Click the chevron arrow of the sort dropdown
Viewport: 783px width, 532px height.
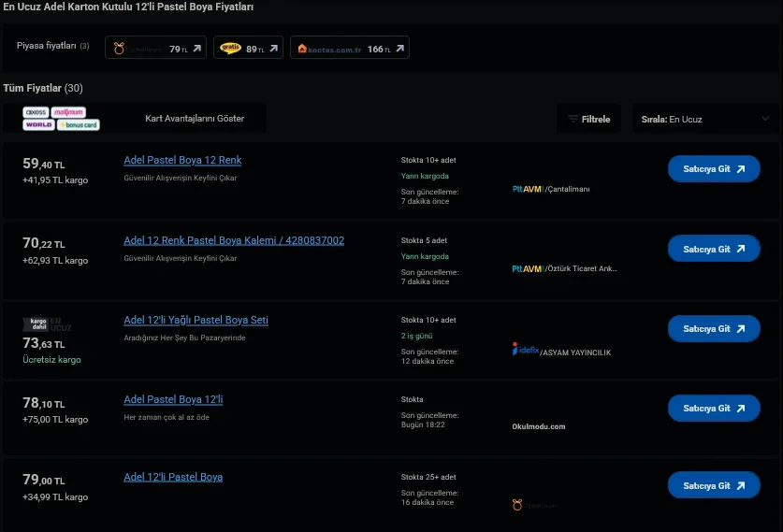tap(765, 119)
